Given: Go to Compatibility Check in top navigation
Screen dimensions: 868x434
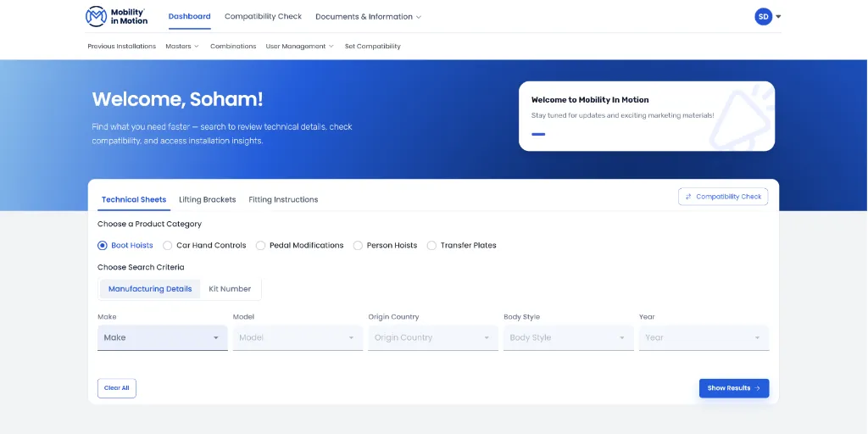Looking at the screenshot, I should click(263, 17).
